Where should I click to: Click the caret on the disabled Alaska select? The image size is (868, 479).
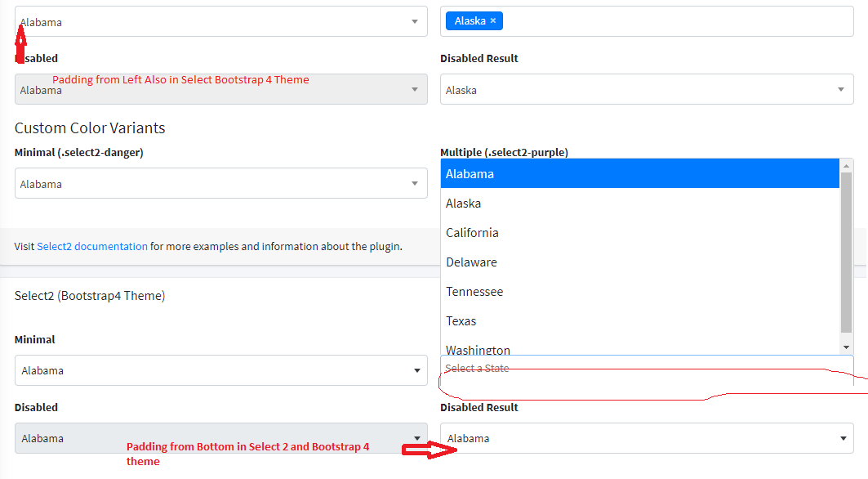[841, 89]
